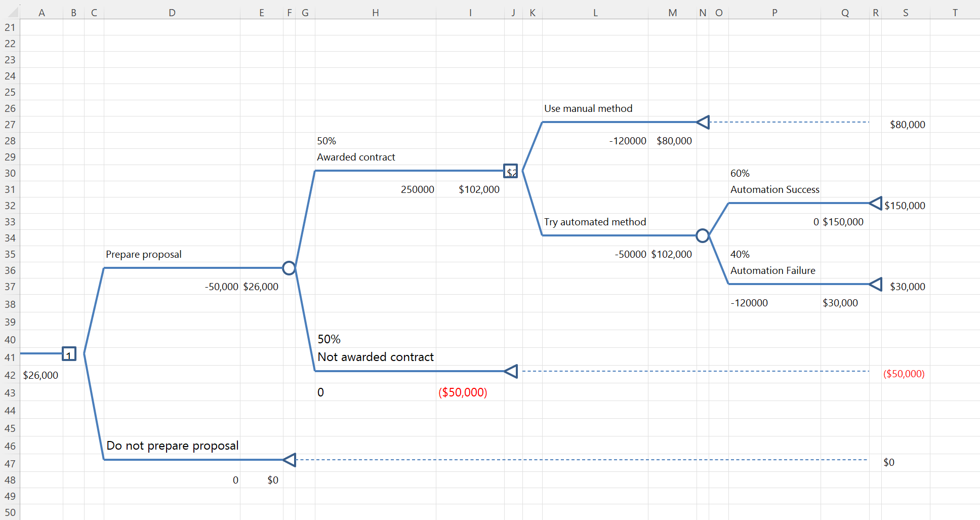Click the 60% Automation Success probability cell
This screenshot has width=980, height=520.
point(740,173)
